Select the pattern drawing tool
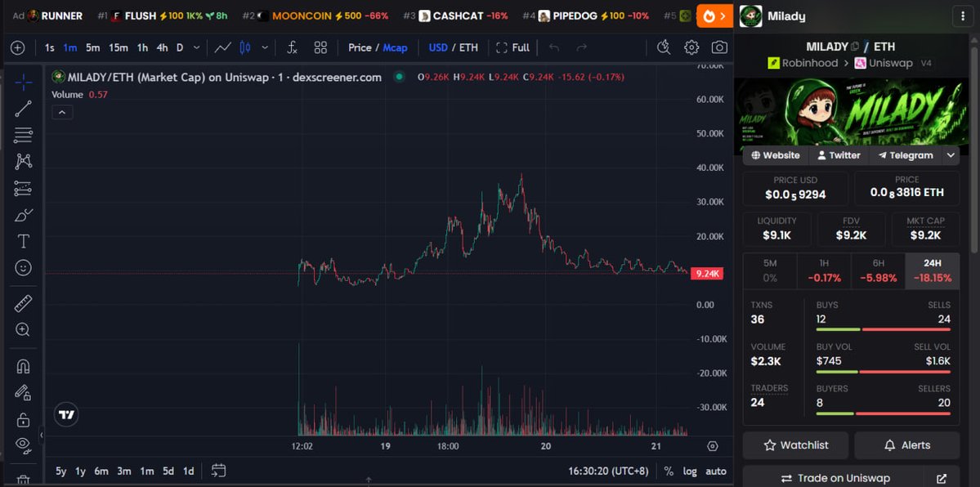Image resolution: width=980 pixels, height=487 pixels. (23, 161)
